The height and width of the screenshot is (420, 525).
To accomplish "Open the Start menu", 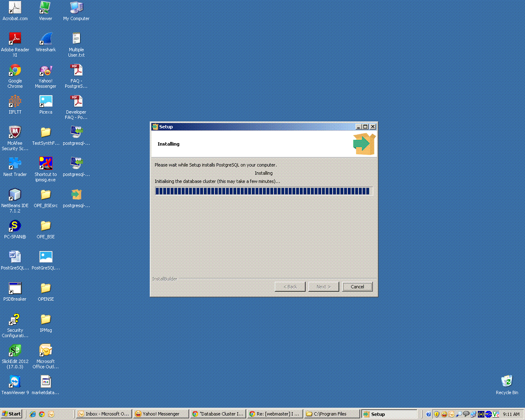I will point(11,413).
